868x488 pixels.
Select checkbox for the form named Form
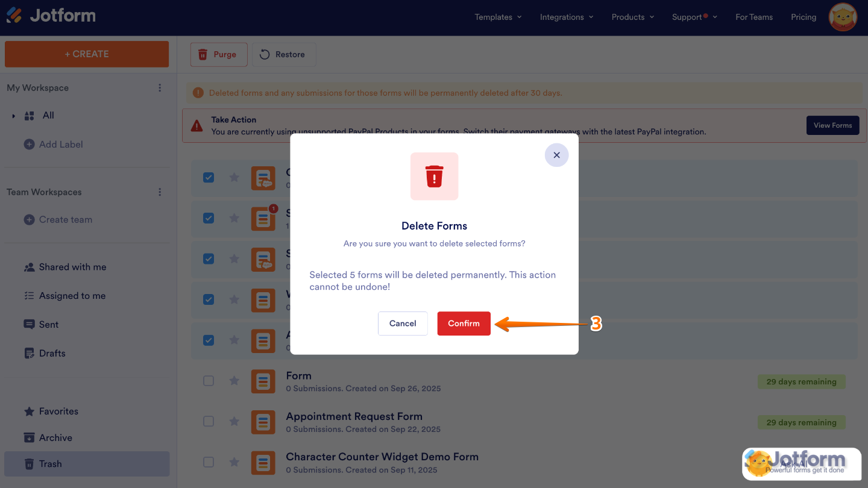(209, 381)
